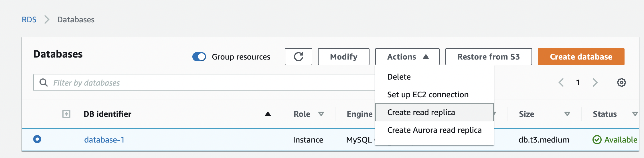The height and width of the screenshot is (158, 644).
Task: Open Role column sort dropdown
Action: (321, 114)
